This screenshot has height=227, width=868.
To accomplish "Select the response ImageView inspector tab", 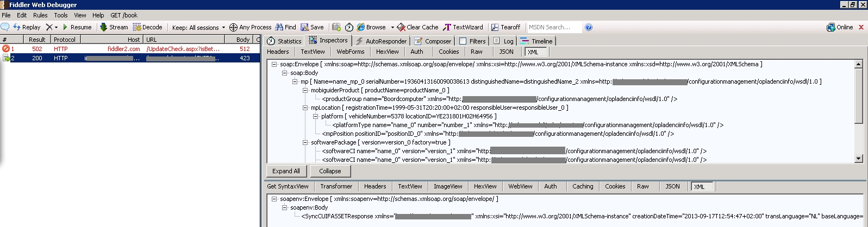I will point(448,186).
